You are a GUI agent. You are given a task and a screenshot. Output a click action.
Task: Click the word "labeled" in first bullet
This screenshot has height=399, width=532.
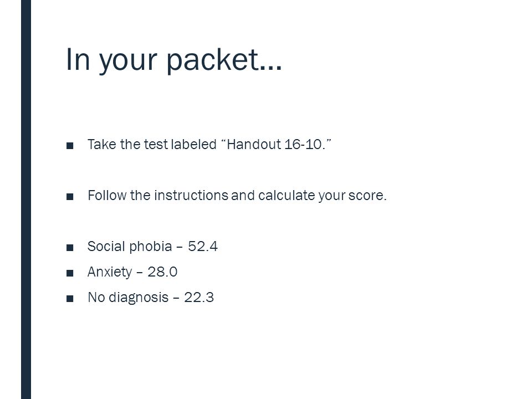[193, 145]
